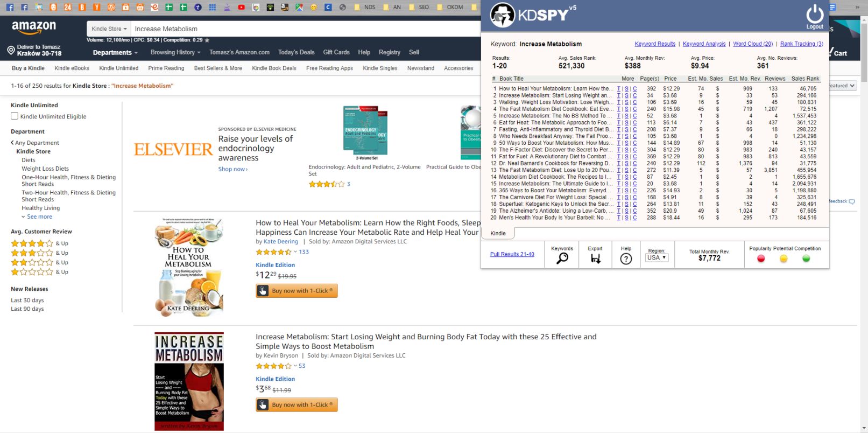868x433 pixels.
Task: Open YouTube bookmark icon in bookmarks bar
Action: pos(241,7)
